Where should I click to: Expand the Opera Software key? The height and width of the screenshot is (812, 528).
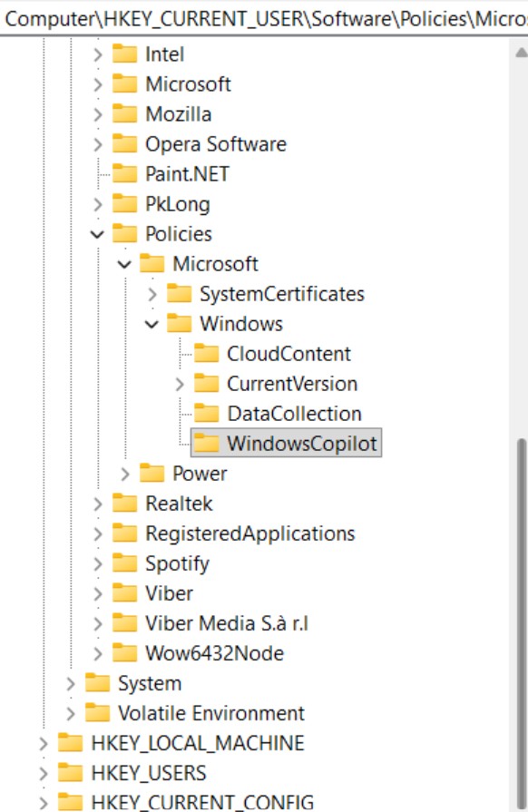pos(97,144)
